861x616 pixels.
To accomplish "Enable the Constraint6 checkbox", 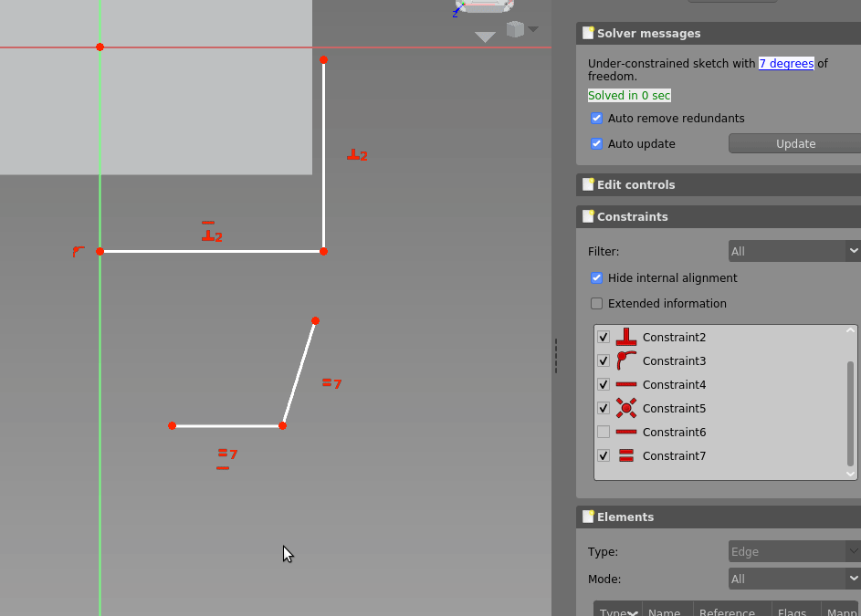I will point(603,432).
